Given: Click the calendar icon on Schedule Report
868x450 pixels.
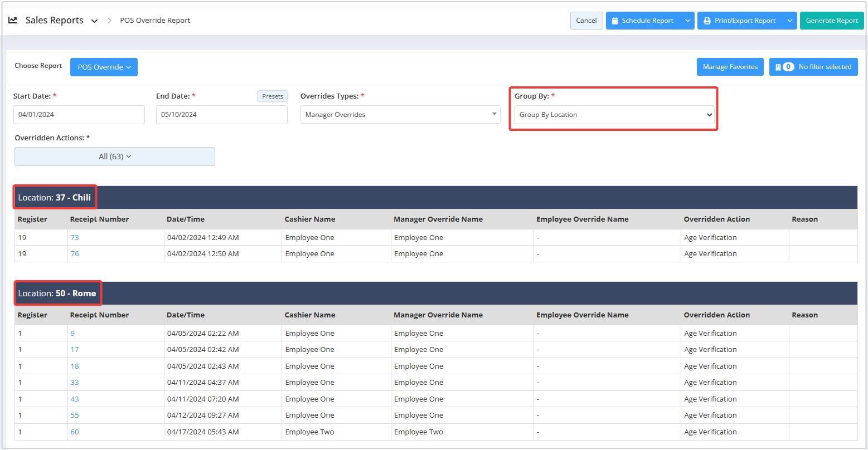Looking at the screenshot, I should click(615, 21).
